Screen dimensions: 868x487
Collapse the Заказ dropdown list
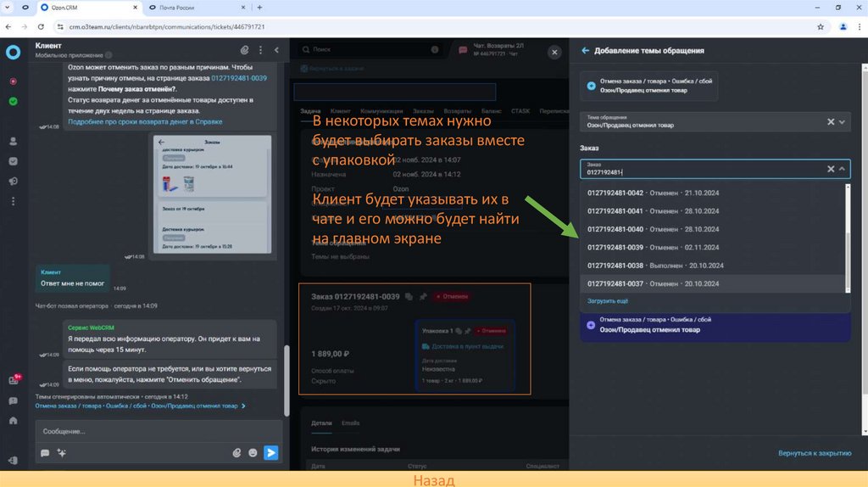pos(842,169)
